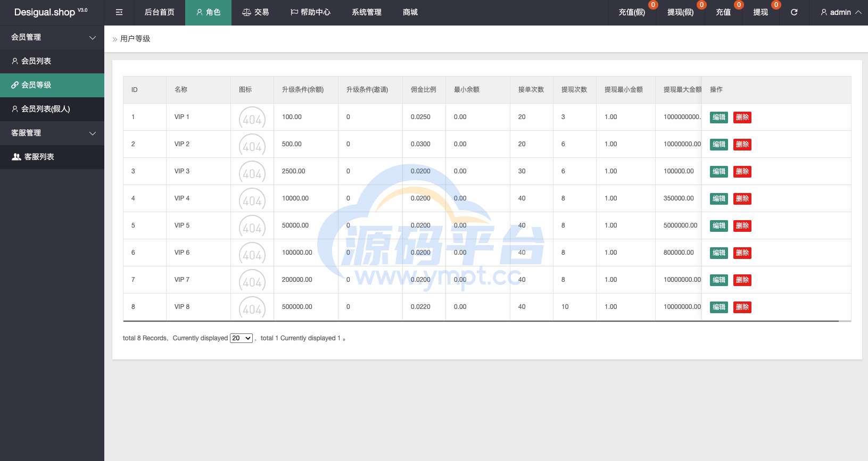Open the records-per-page dropdown showing 20

pyautogui.click(x=241, y=338)
